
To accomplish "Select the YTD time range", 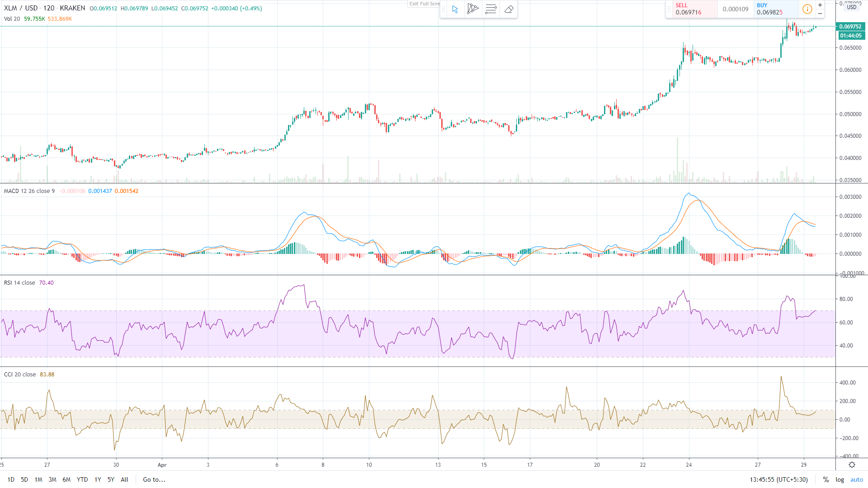I will [82, 480].
